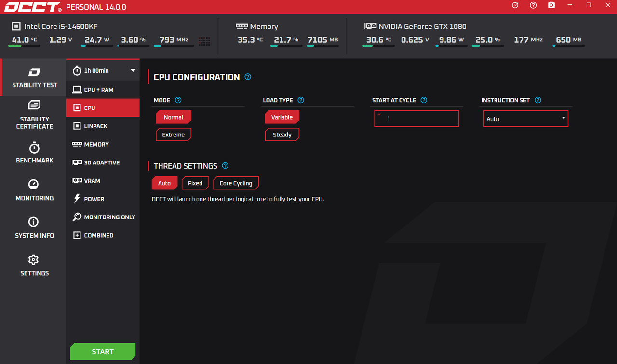Click the NVIDIA graphics card icon
617x364 pixels.
click(x=370, y=26)
